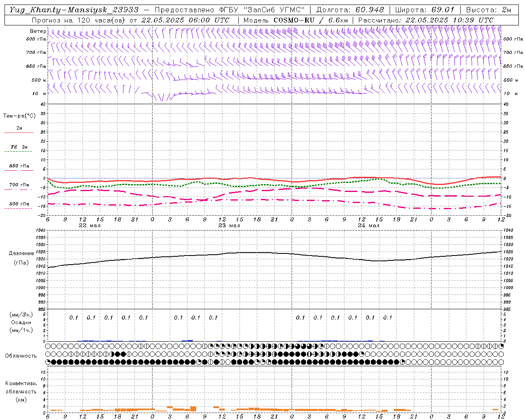Click the Модель COSMO-RU / 6.6км label

click(x=296, y=20)
